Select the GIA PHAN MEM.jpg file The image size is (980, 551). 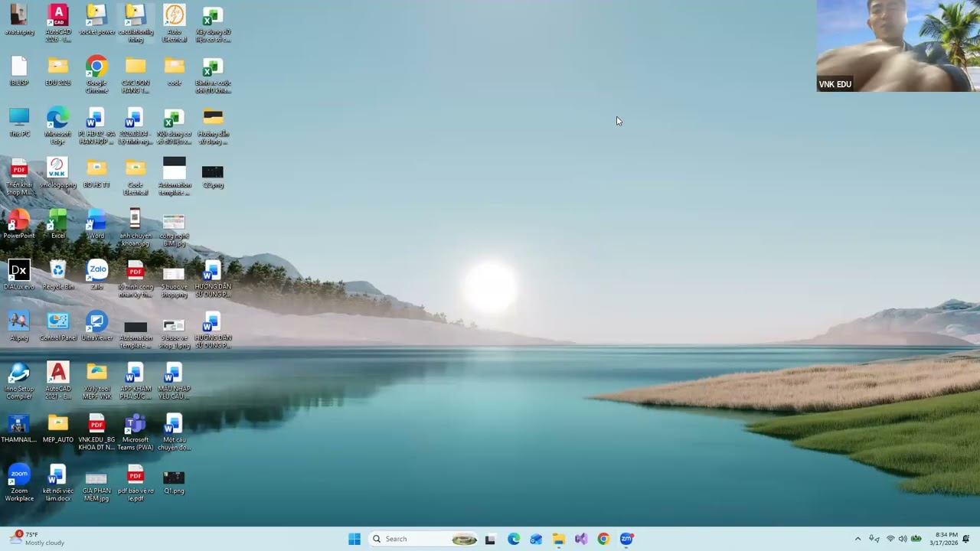click(96, 485)
